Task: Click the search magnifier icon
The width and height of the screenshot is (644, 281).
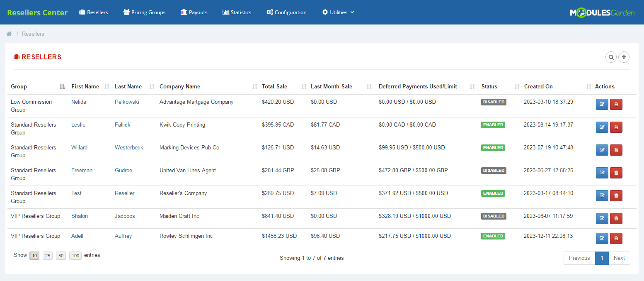Action: [x=611, y=57]
